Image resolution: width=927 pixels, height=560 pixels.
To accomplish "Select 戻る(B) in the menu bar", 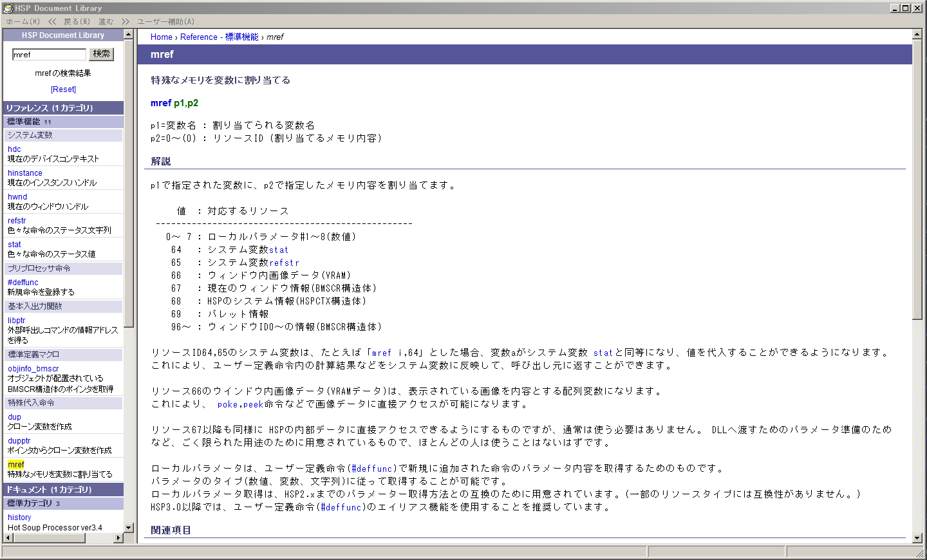I will coord(77,22).
